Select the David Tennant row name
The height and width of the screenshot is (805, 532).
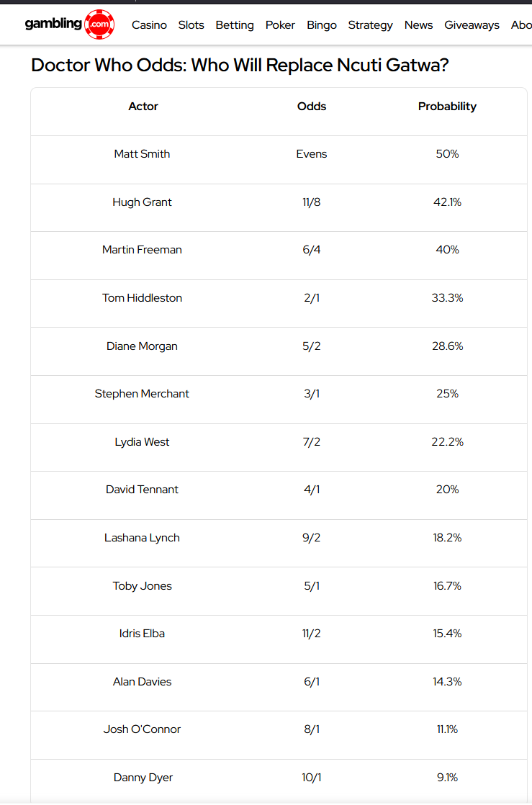(143, 489)
